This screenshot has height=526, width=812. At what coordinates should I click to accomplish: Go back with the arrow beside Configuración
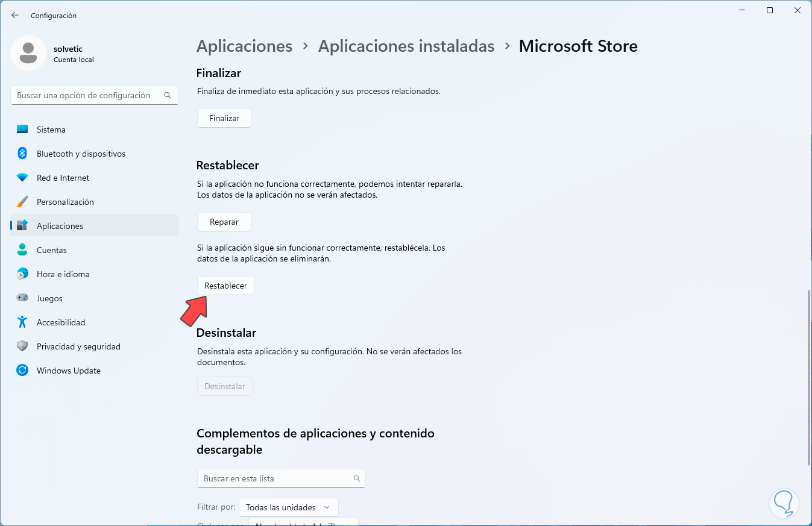(15, 15)
